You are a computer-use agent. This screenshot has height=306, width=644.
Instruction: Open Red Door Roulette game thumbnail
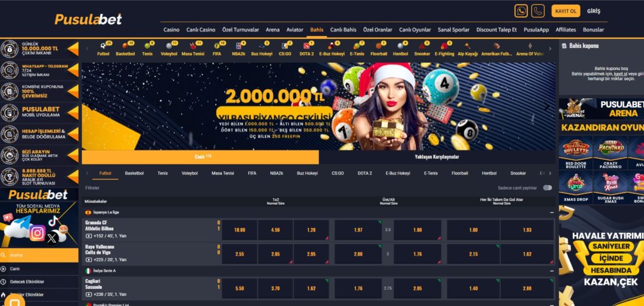(x=575, y=152)
